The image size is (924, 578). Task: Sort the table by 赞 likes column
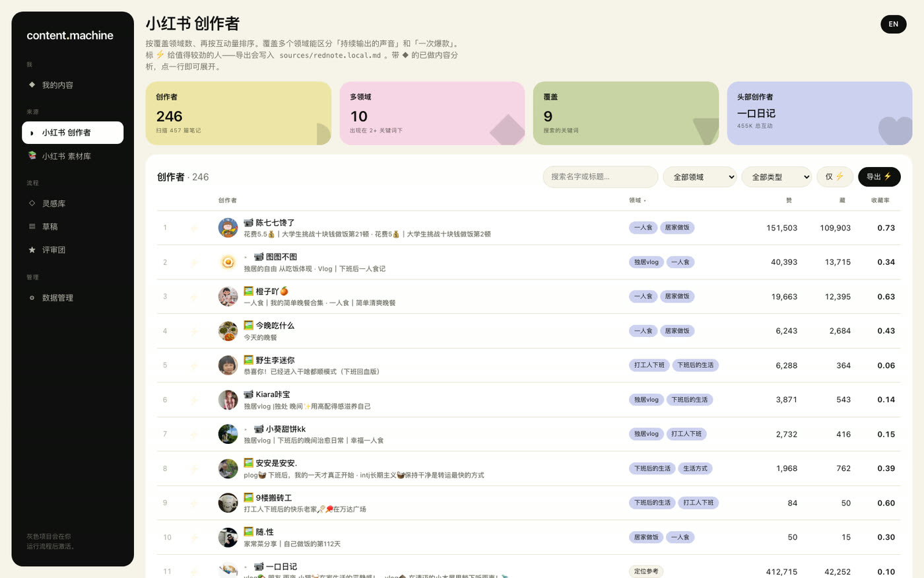tap(789, 200)
